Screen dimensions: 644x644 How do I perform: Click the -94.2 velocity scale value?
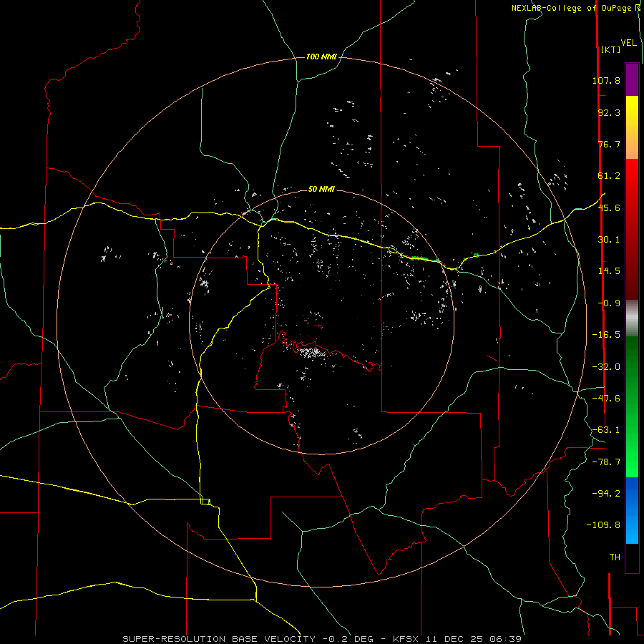(606, 494)
